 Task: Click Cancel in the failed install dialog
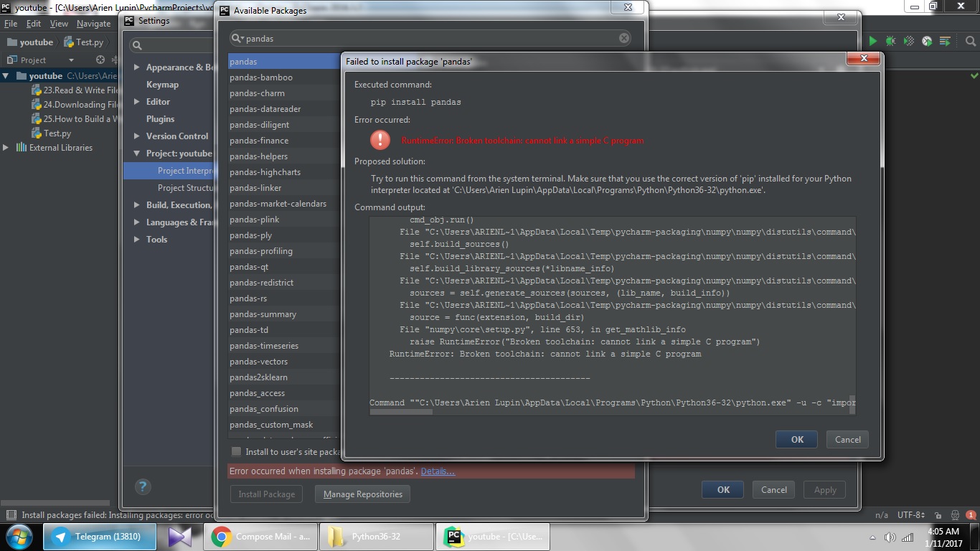(847, 440)
